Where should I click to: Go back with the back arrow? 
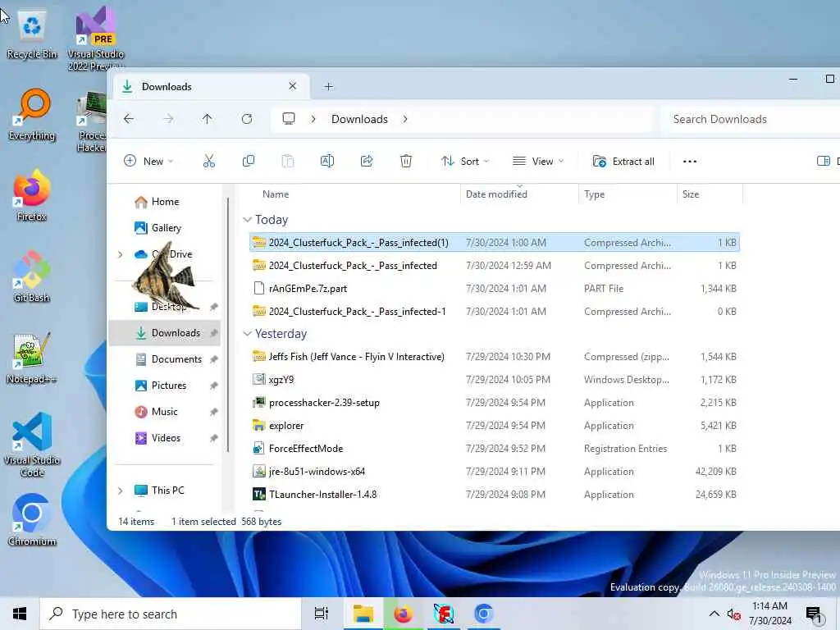coord(129,119)
